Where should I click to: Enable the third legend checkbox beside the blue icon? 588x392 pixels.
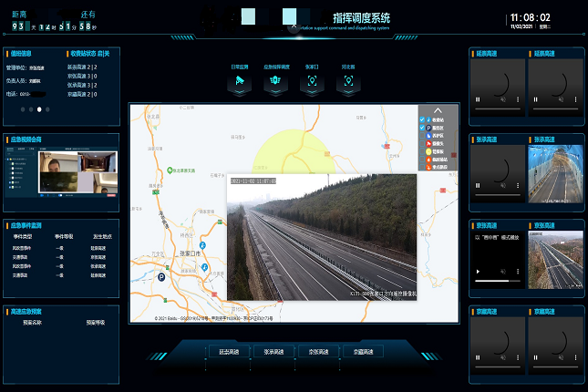coord(422,136)
